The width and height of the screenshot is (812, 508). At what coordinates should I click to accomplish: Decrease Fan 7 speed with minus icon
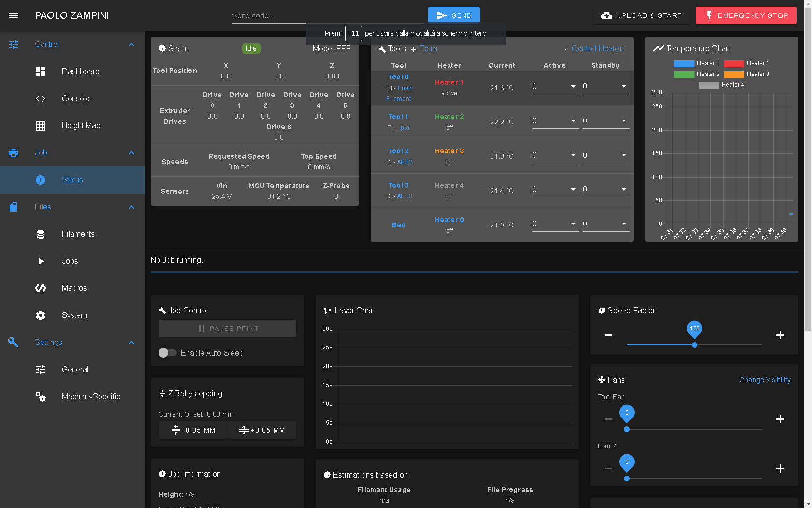(609, 468)
